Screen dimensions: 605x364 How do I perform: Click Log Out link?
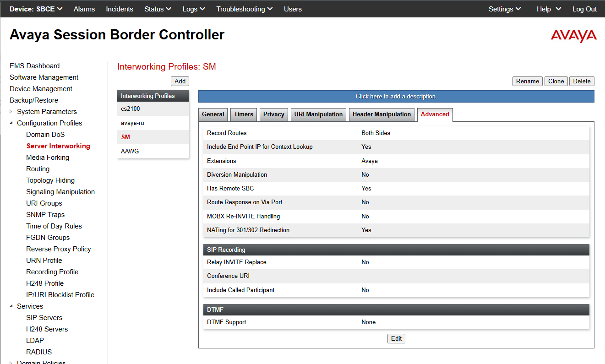584,9
